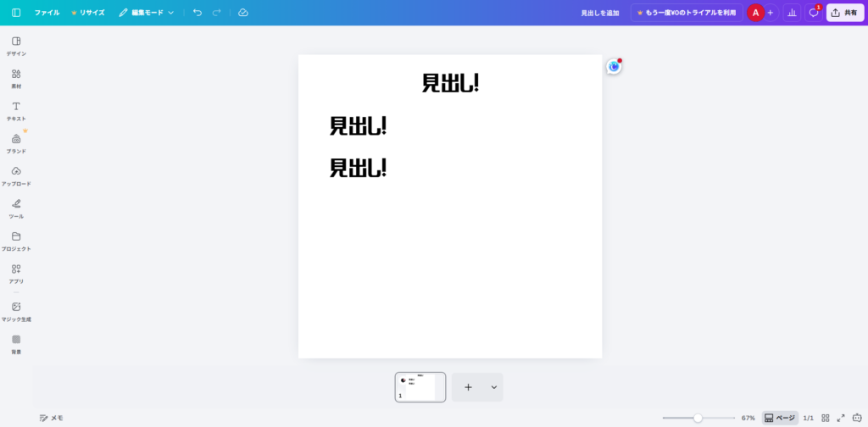The width and height of the screenshot is (868, 427).
Task: Click the undo arrow icon
Action: coord(198,13)
